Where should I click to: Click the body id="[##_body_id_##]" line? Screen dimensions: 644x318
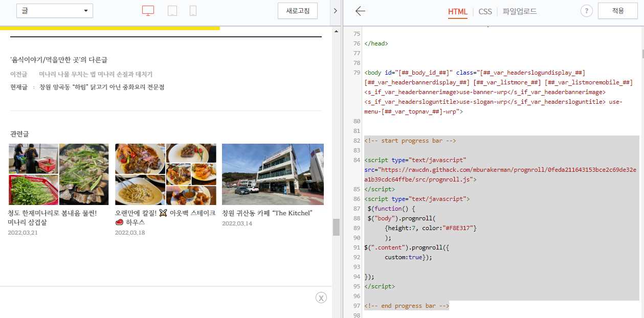click(475, 73)
